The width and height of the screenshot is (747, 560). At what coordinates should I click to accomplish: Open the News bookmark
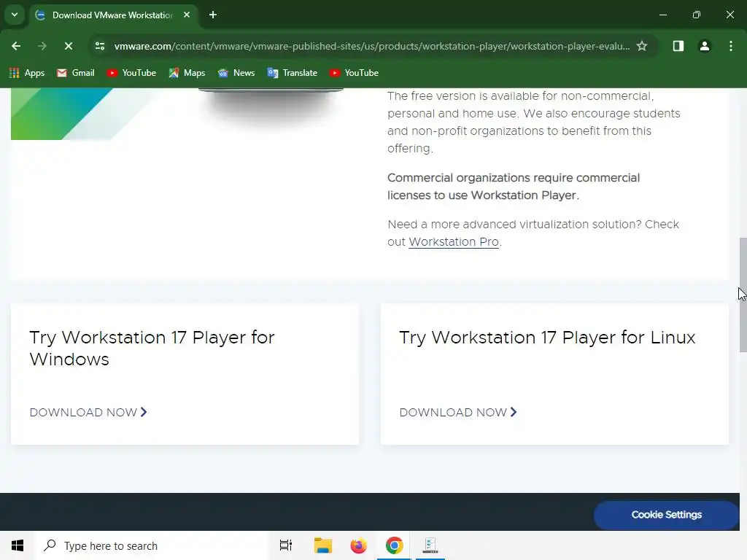point(236,73)
